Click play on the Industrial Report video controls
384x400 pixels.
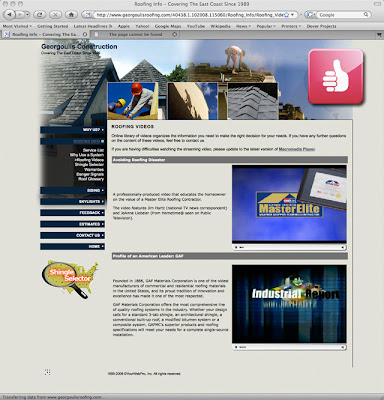[x=236, y=347]
